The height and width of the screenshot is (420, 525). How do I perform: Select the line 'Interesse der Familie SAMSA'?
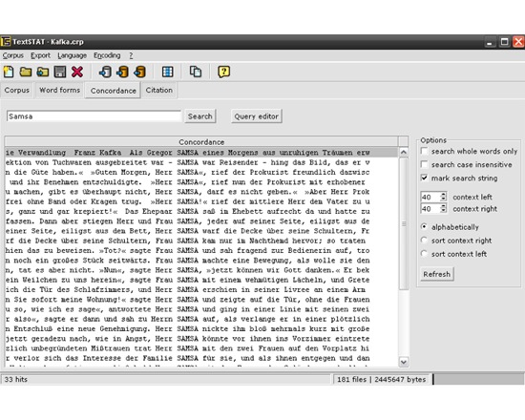201,358
